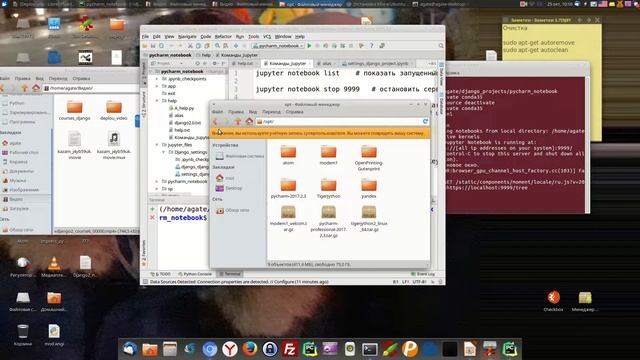Viewport: 640px width, 360px height.
Task: Click the Find magnifier icon in PyCharm toolbar
Action: click(217, 46)
